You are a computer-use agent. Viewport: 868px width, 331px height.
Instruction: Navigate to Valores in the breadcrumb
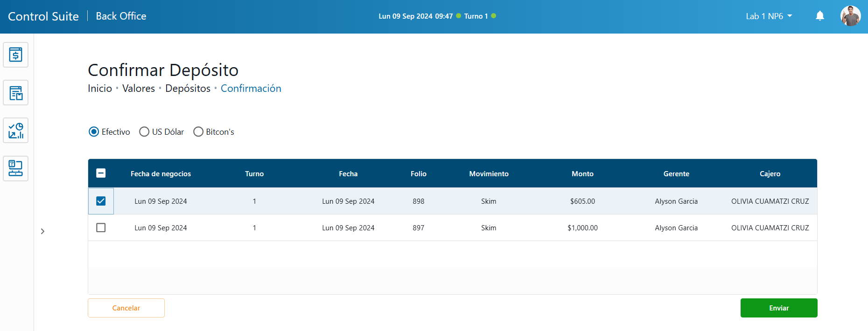139,89
